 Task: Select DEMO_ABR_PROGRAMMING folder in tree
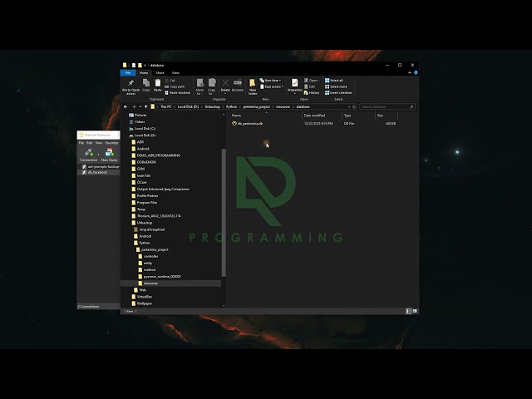pyautogui.click(x=155, y=155)
